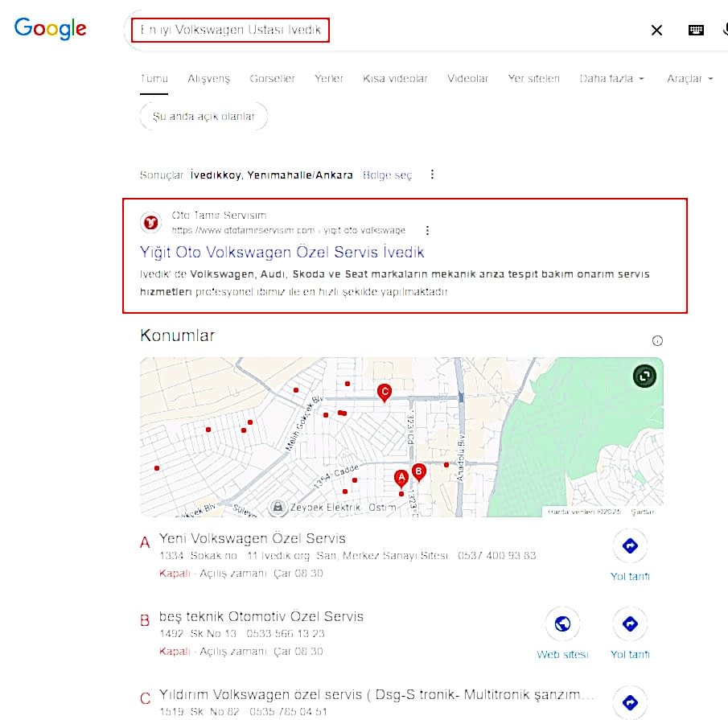Open more options for Oto Tamir Servisim result
This screenshot has height=720, width=728.
(427, 230)
